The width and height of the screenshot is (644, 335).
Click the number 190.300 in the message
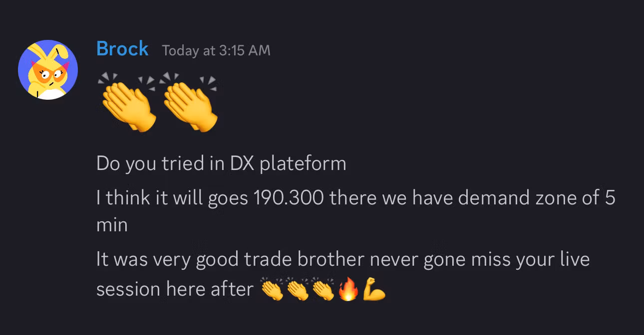click(289, 198)
